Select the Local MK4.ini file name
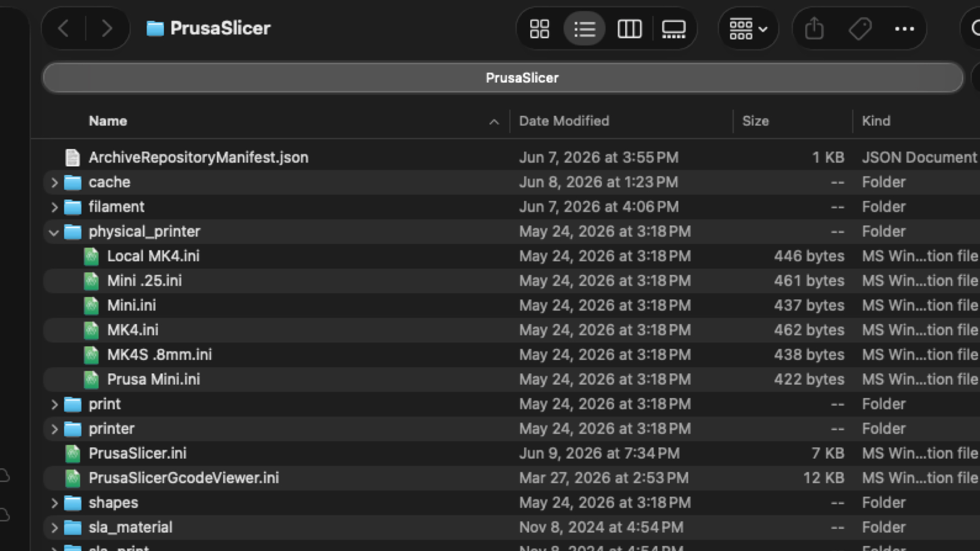This screenshot has height=551, width=980. tap(153, 256)
